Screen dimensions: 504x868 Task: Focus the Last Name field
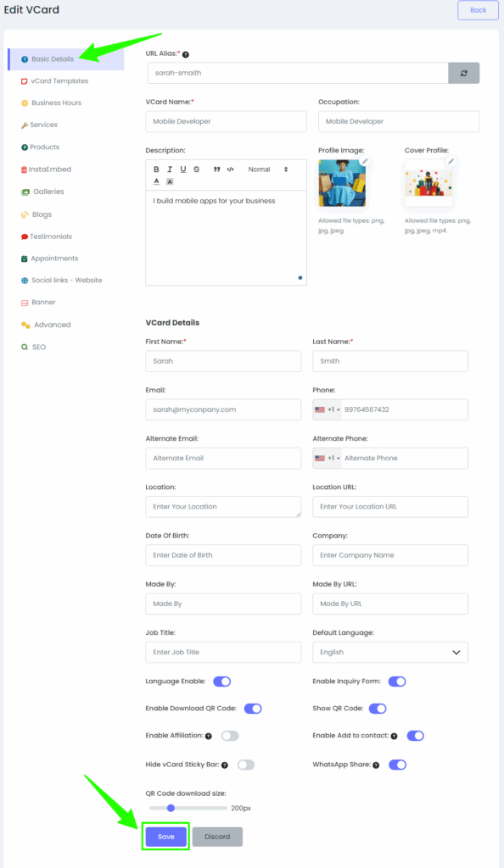coord(390,361)
